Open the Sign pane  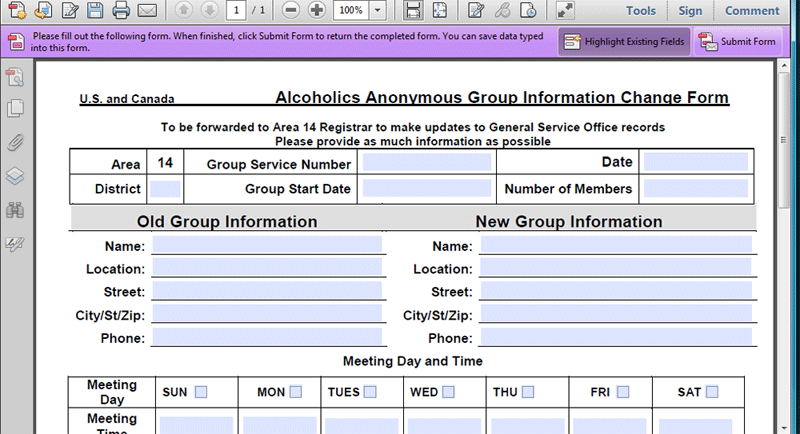[690, 11]
